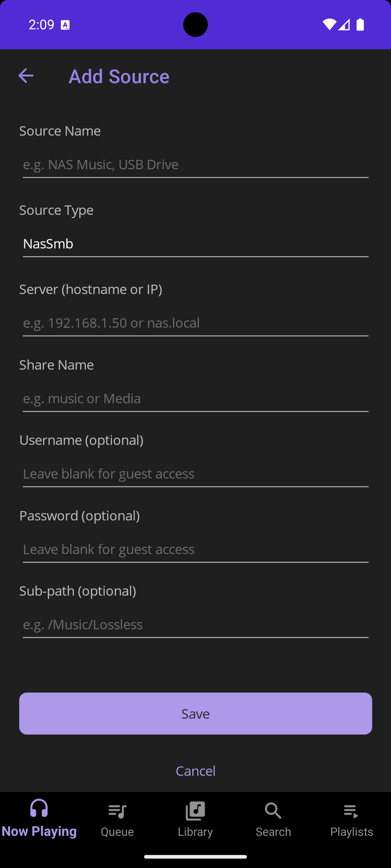
Task: Select the Share Name text field
Action: tap(195, 399)
